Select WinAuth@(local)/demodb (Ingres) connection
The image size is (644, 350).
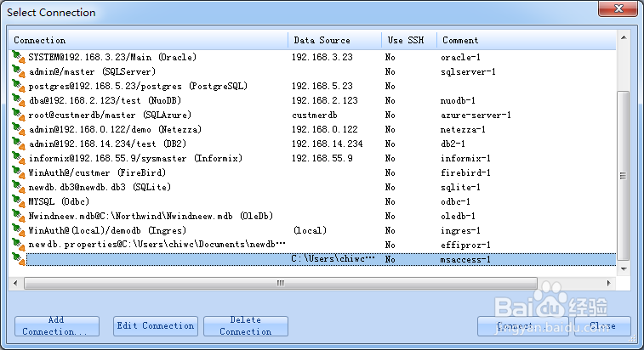tap(107, 230)
